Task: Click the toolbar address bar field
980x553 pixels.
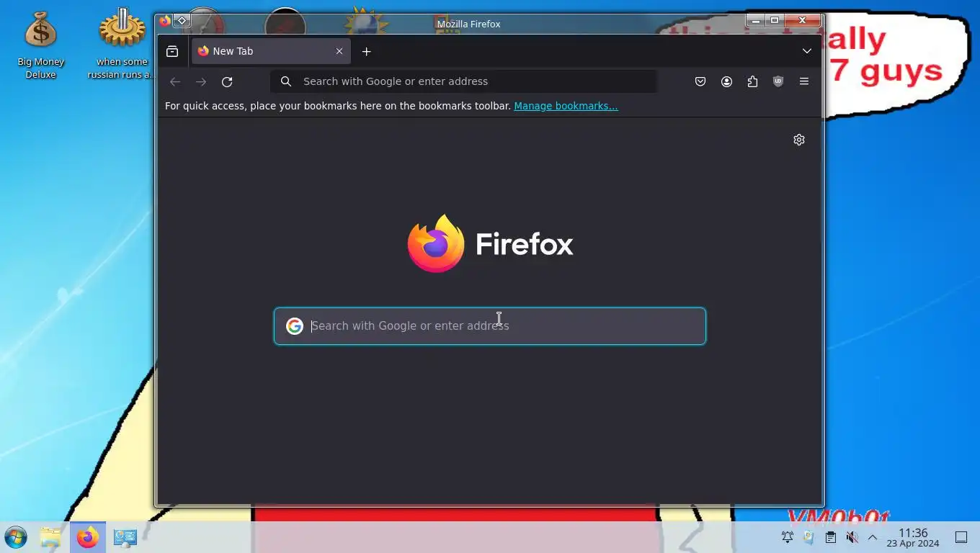Action: [x=463, y=81]
